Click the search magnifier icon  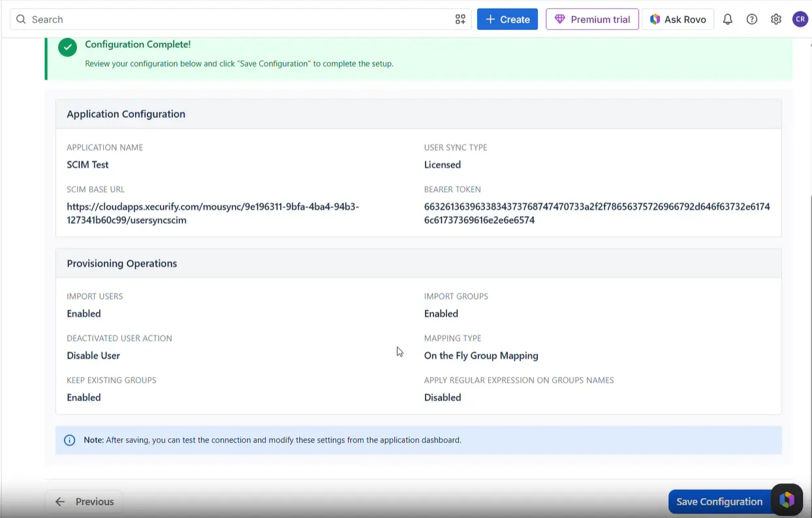coord(22,20)
